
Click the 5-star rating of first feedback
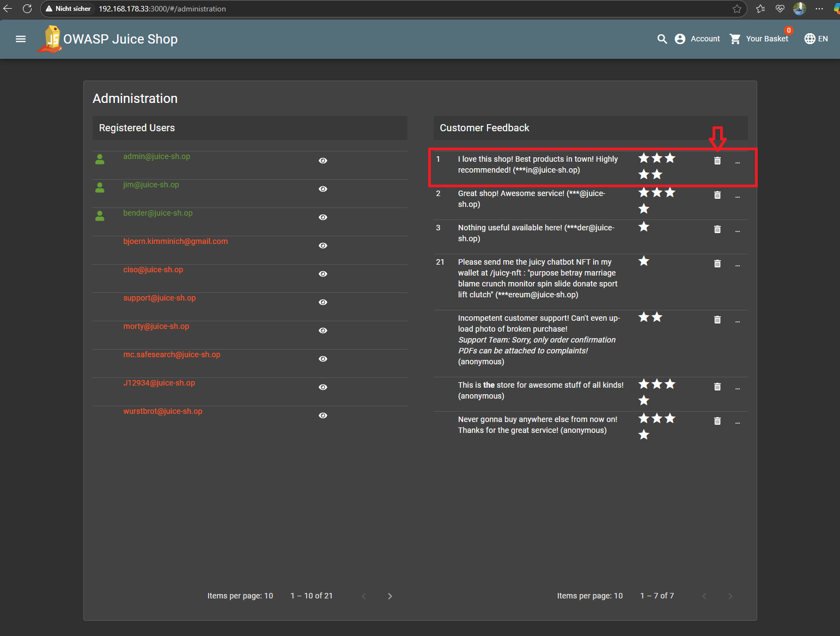(656, 166)
